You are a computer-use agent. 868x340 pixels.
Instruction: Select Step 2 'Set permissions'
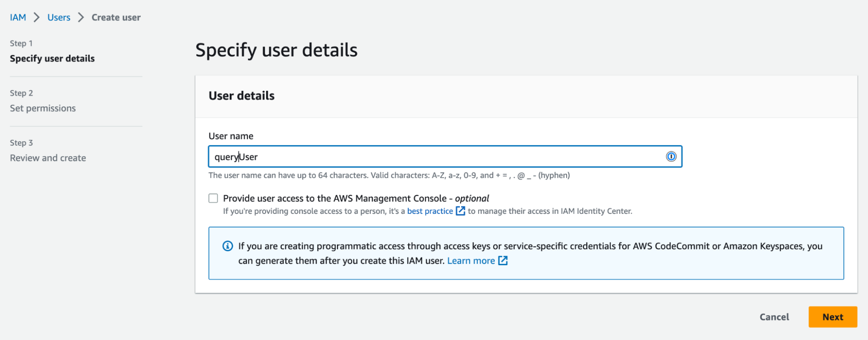(43, 108)
